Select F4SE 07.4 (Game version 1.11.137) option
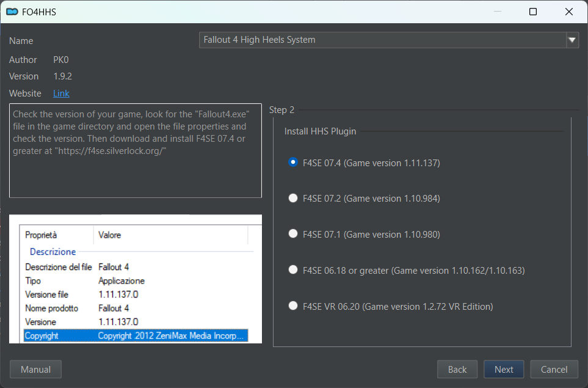Screen dimensions: 588x388 364,163
